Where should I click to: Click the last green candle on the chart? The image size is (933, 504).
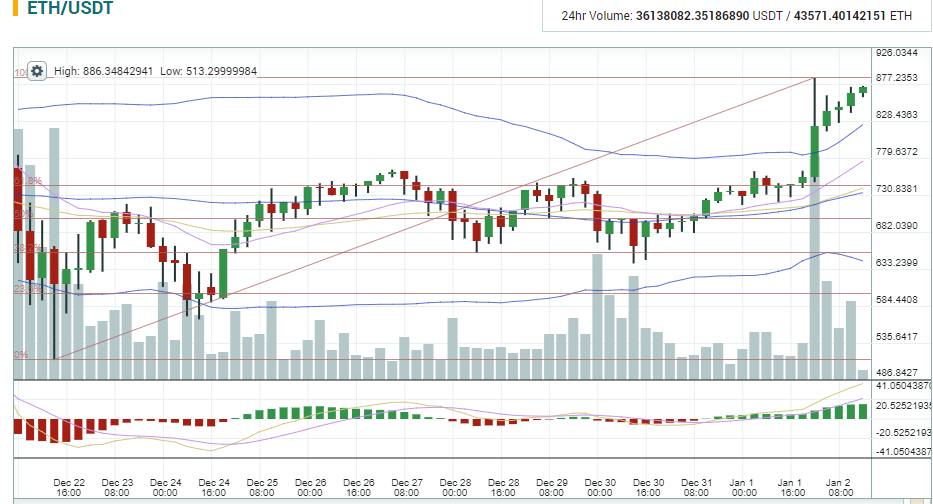[x=863, y=90]
